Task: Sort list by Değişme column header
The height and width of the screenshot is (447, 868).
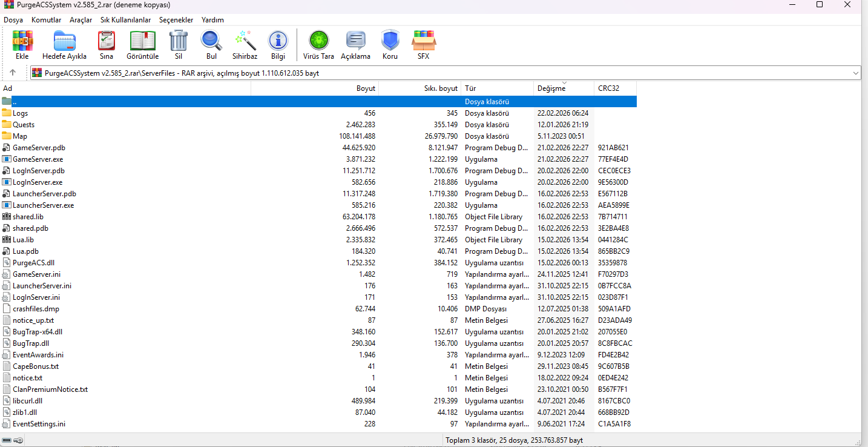Action: click(x=564, y=88)
